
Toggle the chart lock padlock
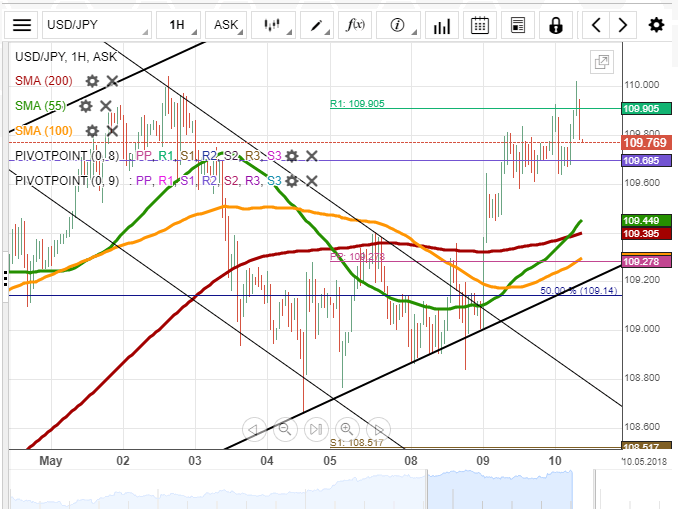pyautogui.click(x=556, y=24)
